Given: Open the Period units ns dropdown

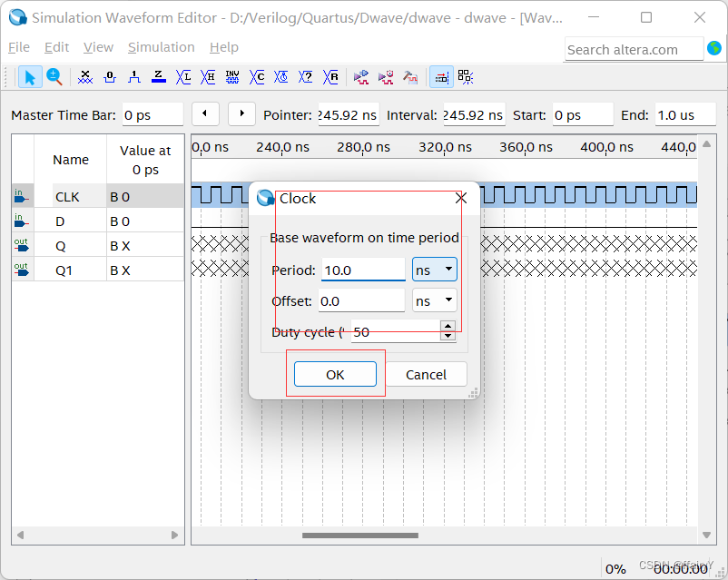Looking at the screenshot, I should [433, 269].
